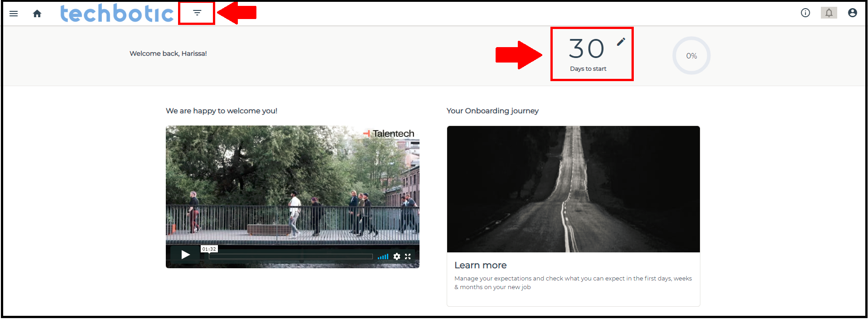
Task: Click the 0% progress circle
Action: pos(691,56)
